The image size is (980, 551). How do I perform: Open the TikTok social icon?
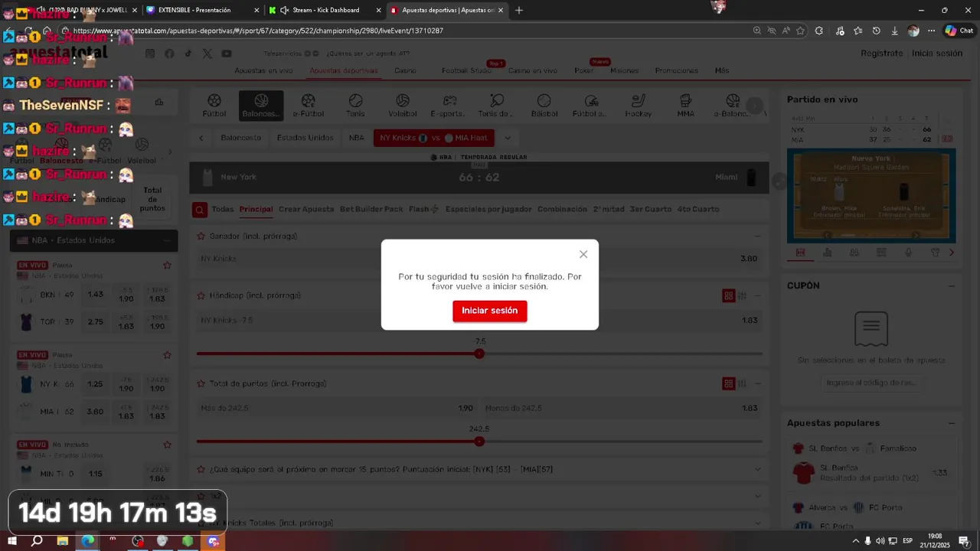(x=188, y=54)
